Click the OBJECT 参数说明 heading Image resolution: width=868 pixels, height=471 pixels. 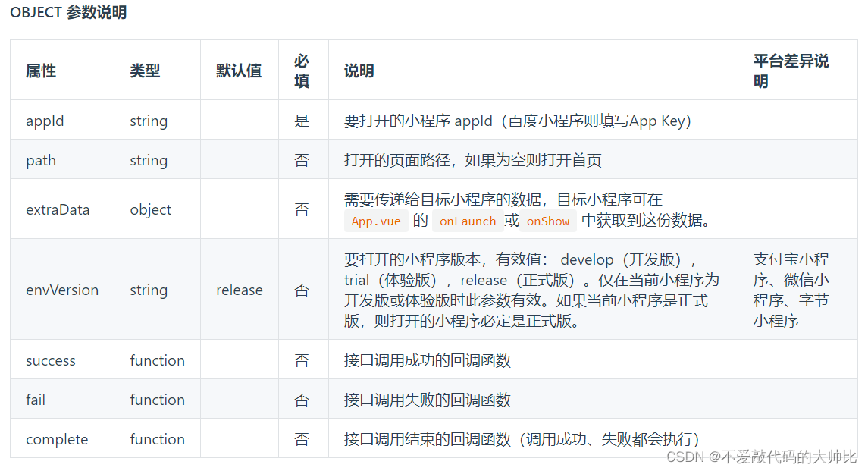(x=66, y=12)
